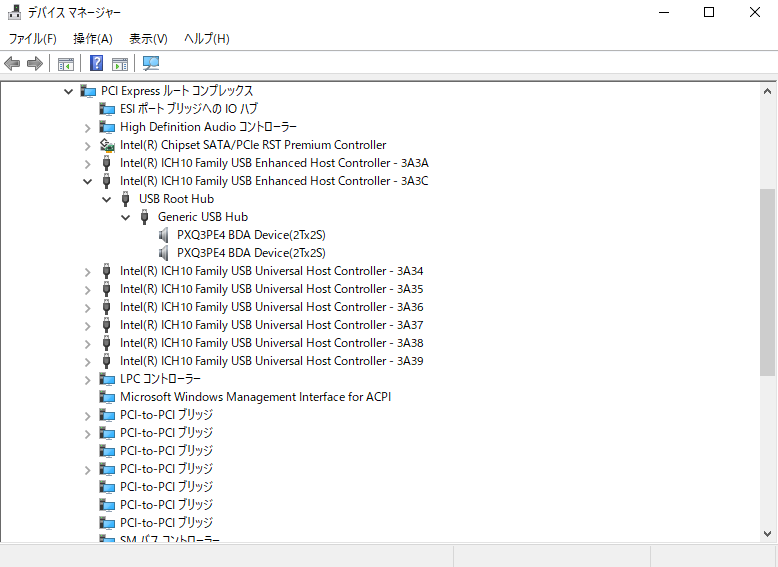Collapse the Generic USB Hub node
Screen dimensions: 778x567
(x=126, y=217)
